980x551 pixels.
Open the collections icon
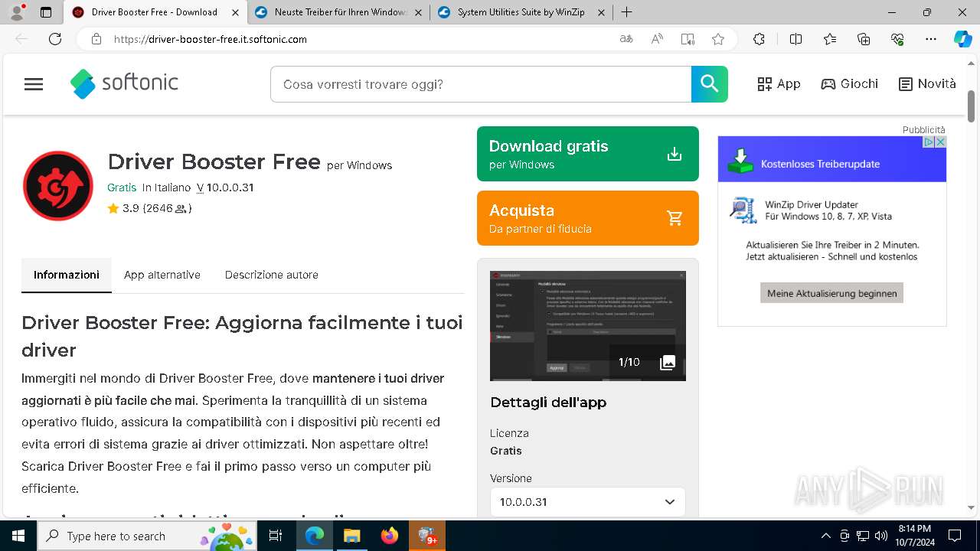[864, 39]
